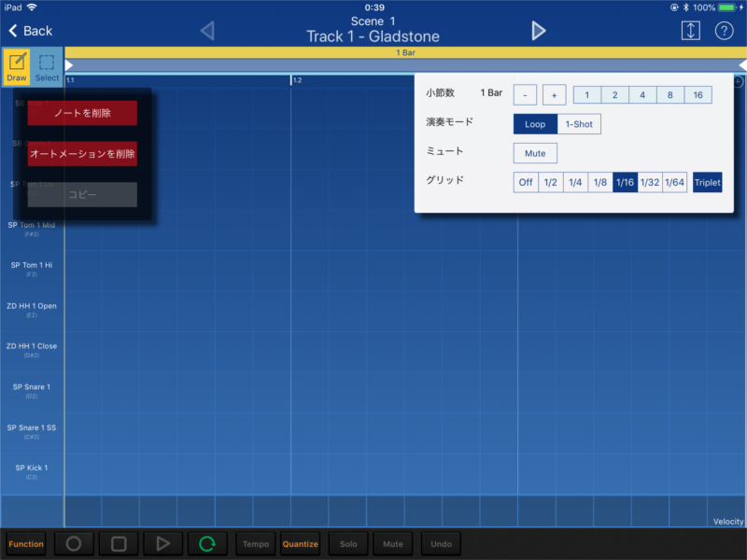Select the SP Snare 1 SS row

pos(32,431)
